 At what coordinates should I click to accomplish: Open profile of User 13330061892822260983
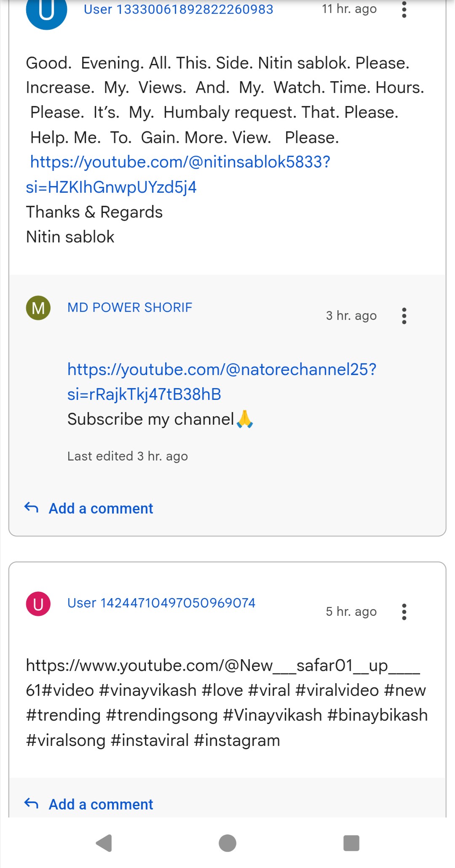tap(179, 9)
